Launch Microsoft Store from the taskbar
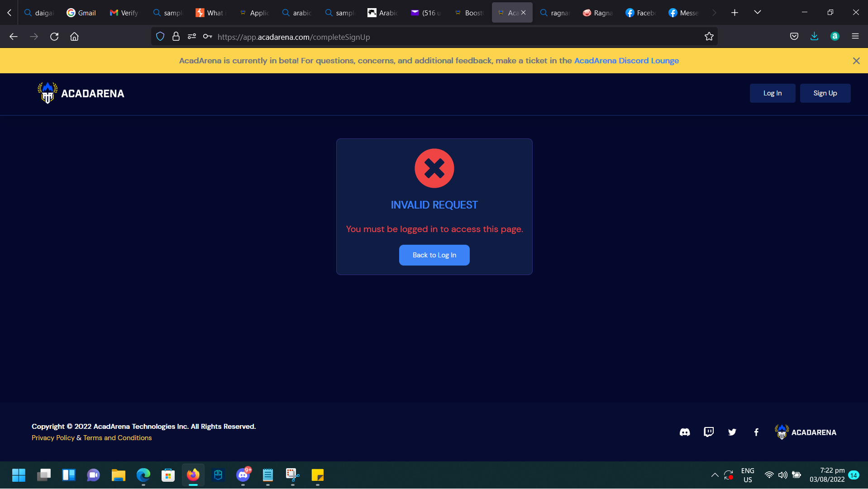Screen dimensions: 868x489 (x=168, y=475)
